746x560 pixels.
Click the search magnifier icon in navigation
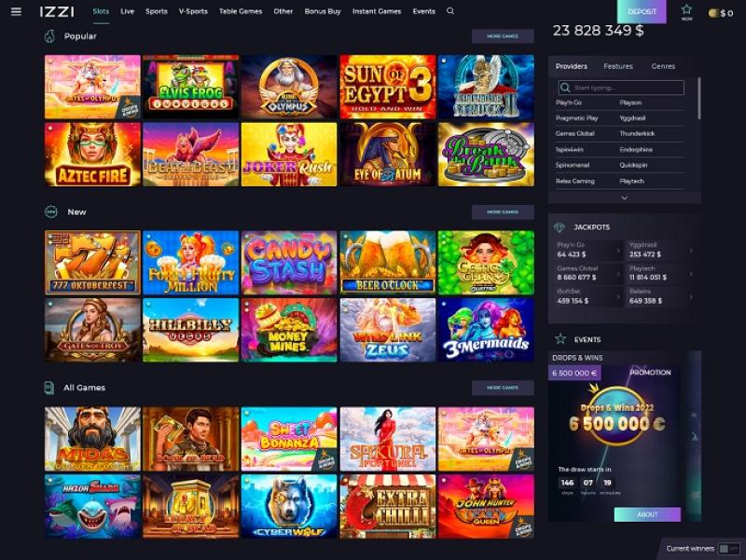click(x=450, y=11)
